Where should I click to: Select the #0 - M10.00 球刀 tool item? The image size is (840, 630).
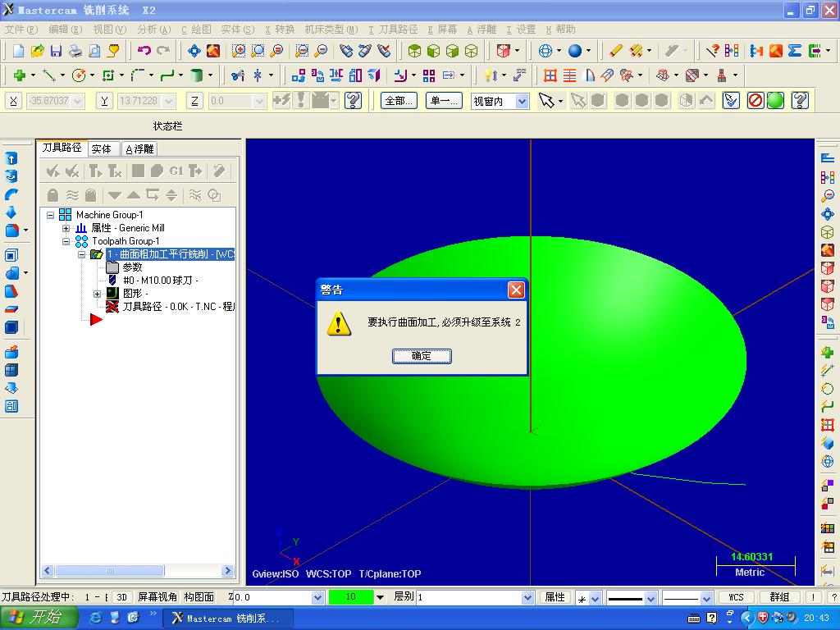pos(161,281)
